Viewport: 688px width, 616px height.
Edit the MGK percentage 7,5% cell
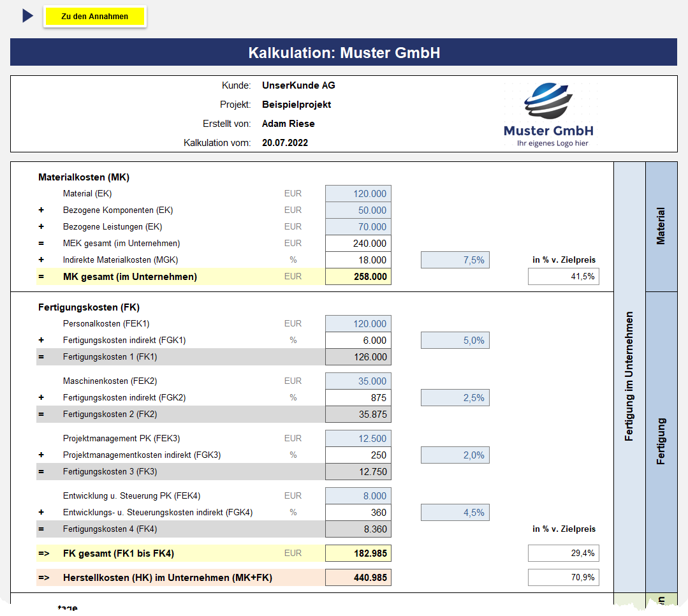point(455,260)
